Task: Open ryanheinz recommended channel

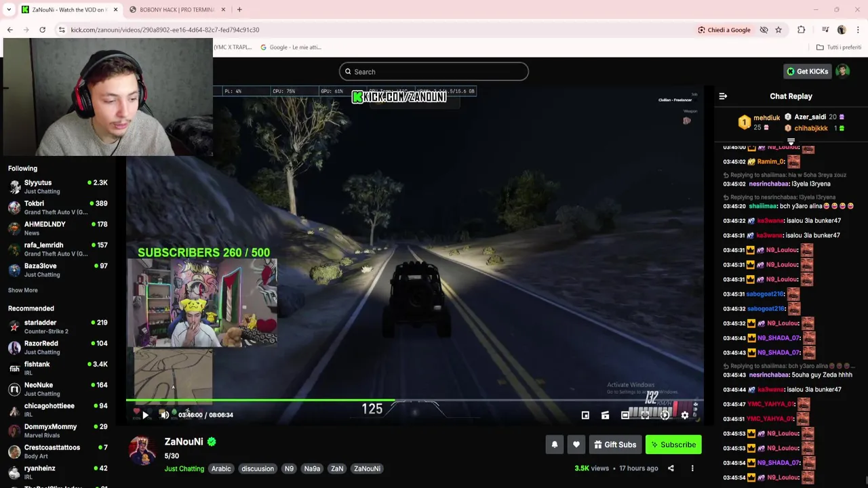Action: tap(58, 472)
